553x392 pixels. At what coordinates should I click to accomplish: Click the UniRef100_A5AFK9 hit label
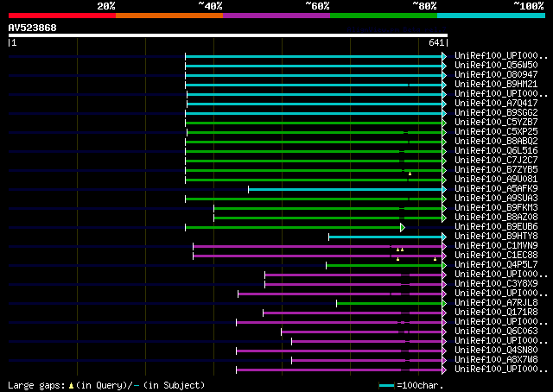(496, 189)
